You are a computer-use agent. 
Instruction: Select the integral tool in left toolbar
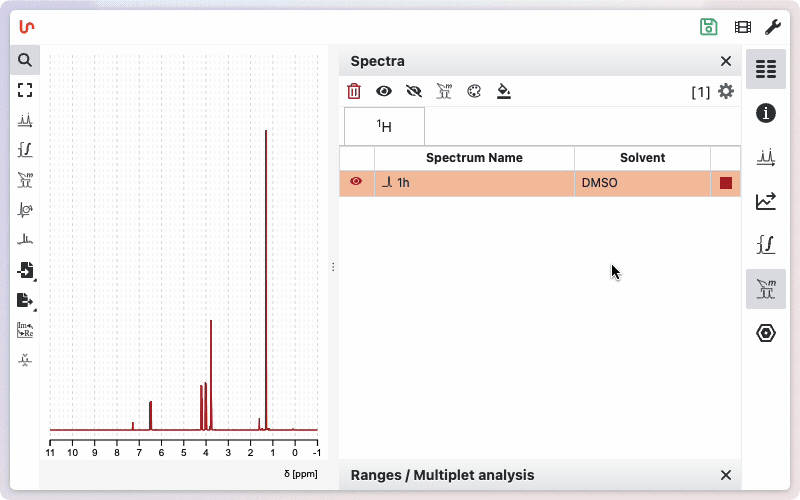(x=25, y=150)
